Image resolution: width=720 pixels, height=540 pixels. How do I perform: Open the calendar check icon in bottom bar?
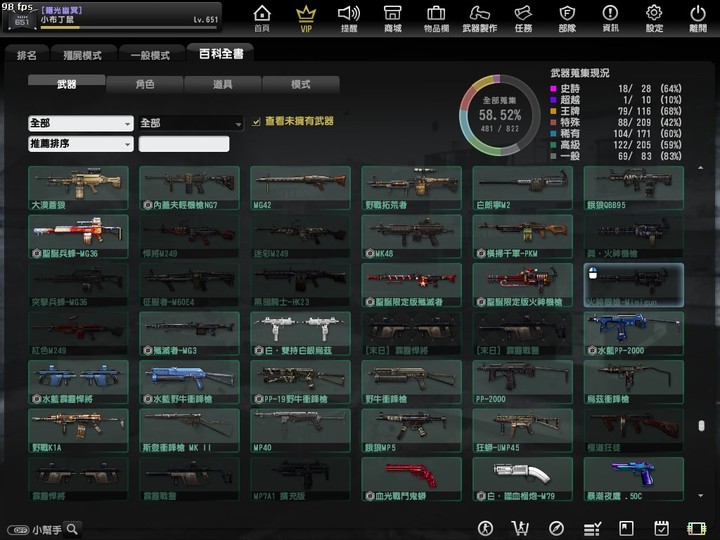pos(661,529)
